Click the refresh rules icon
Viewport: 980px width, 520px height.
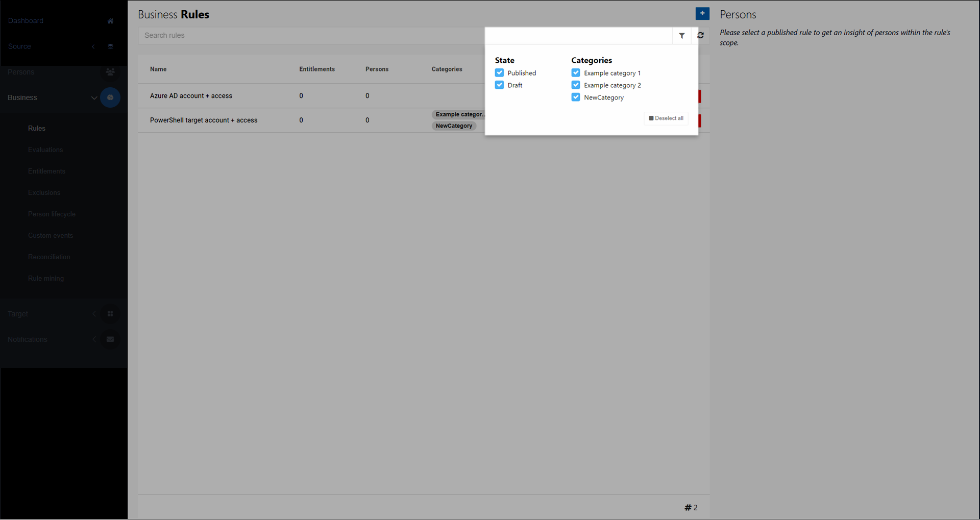tap(700, 36)
